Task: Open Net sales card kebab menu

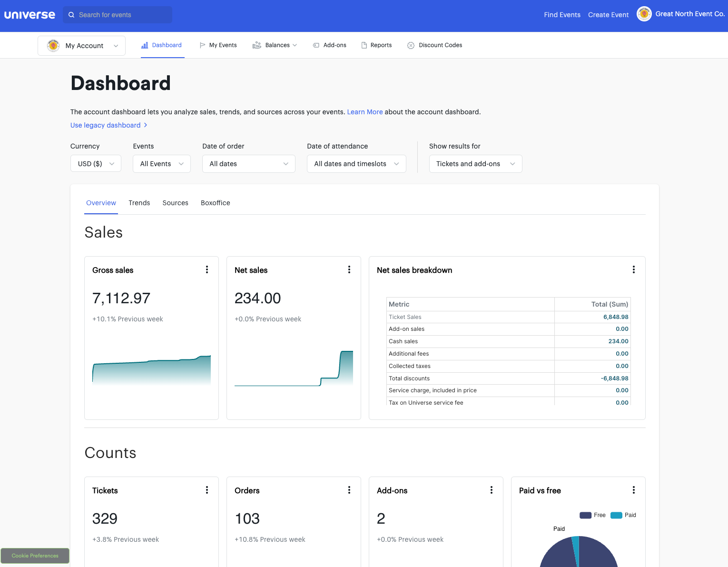Action: 349,270
